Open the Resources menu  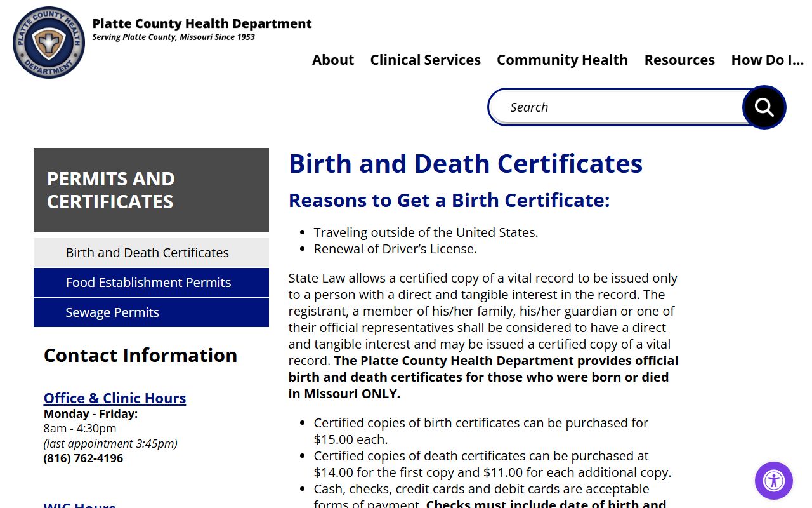pyautogui.click(x=679, y=60)
